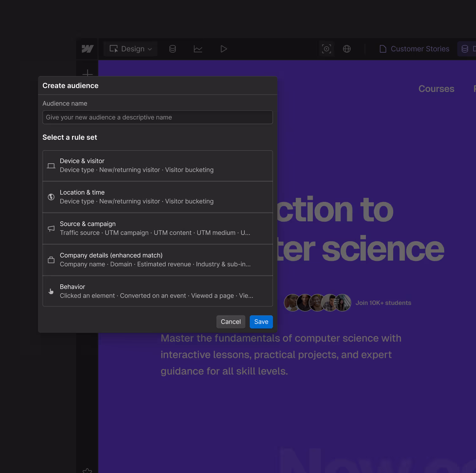
Task: Save the new audience
Action: click(261, 322)
